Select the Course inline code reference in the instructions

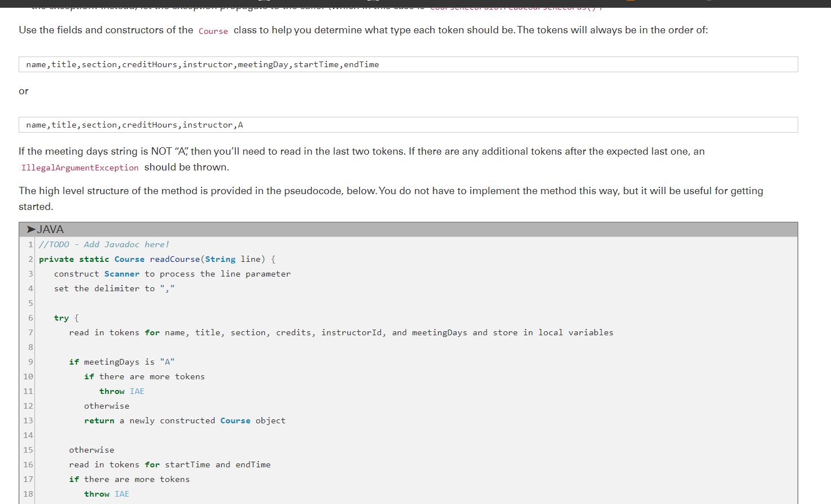click(x=213, y=31)
